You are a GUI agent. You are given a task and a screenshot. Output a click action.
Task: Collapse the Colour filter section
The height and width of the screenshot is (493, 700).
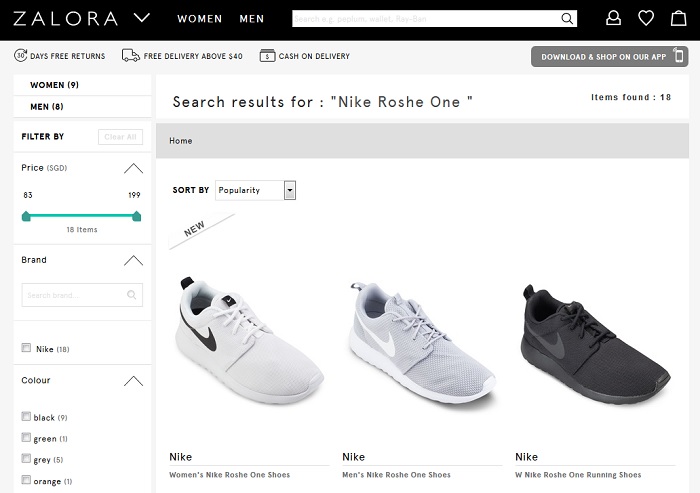133,381
